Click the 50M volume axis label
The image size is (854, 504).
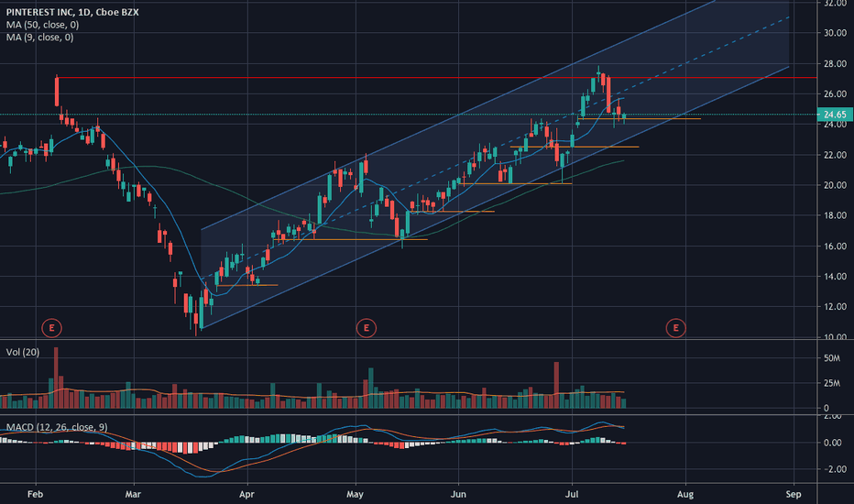click(x=832, y=358)
